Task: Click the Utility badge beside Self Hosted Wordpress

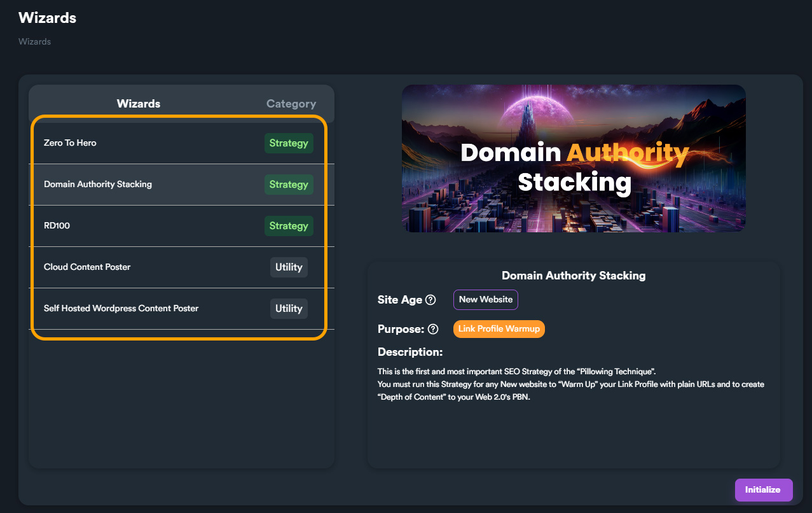Action: pos(289,309)
